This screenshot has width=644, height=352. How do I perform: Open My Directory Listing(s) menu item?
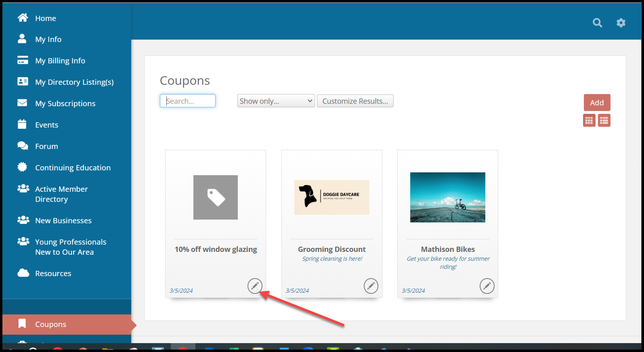tap(74, 82)
